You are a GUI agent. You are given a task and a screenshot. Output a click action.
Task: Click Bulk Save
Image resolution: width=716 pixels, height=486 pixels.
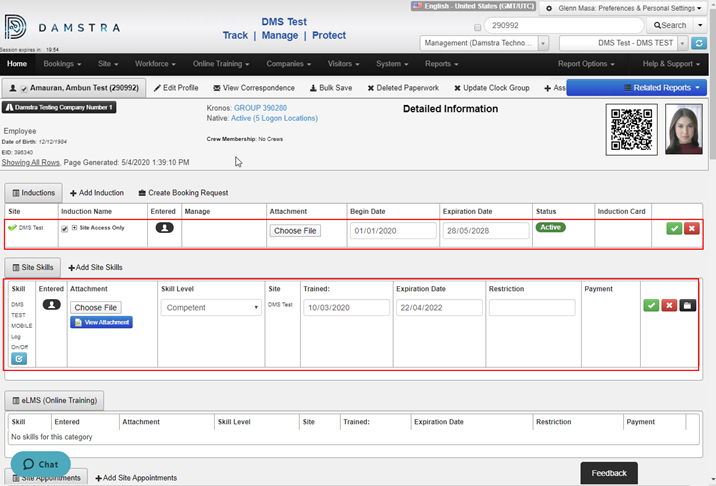pyautogui.click(x=331, y=88)
